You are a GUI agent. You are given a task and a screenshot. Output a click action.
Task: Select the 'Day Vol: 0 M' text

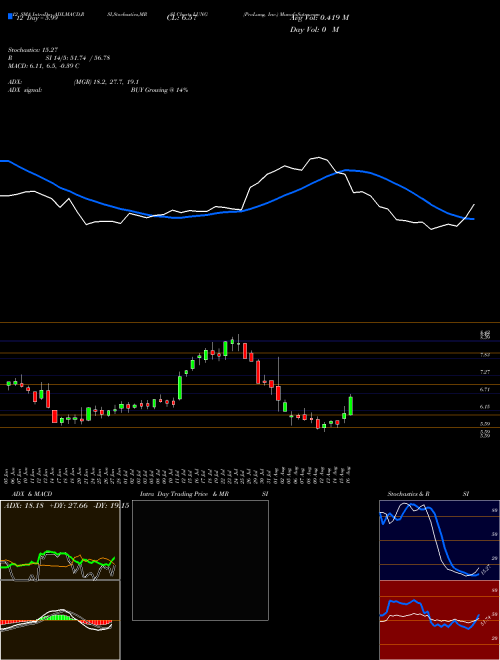tap(314, 30)
